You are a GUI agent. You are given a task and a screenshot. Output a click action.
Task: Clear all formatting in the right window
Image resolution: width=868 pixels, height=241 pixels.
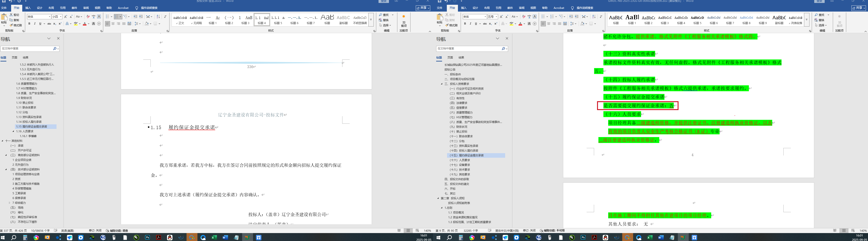coord(524,17)
